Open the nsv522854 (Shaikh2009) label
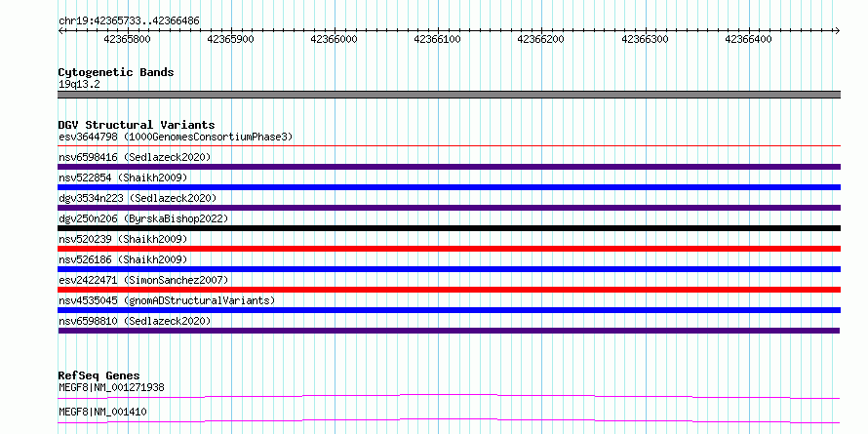The width and height of the screenshot is (868, 434). pyautogui.click(x=123, y=178)
